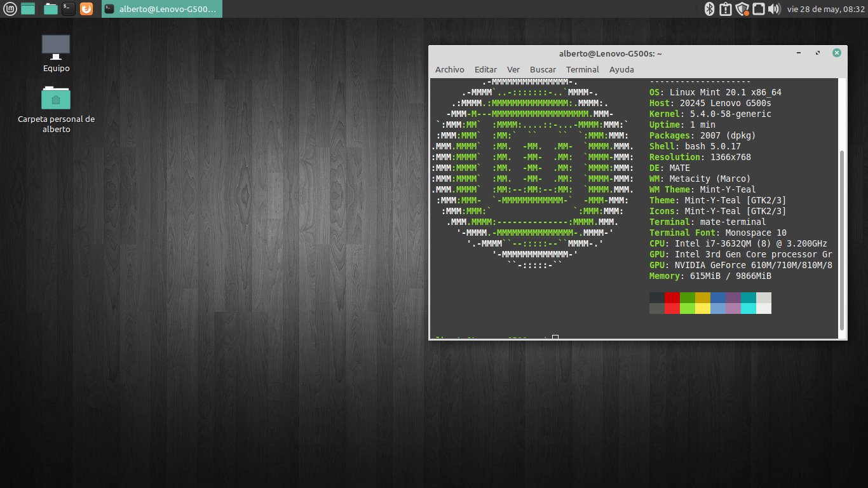
Task: Click the bright red color block in neofetch
Action: coord(672,308)
